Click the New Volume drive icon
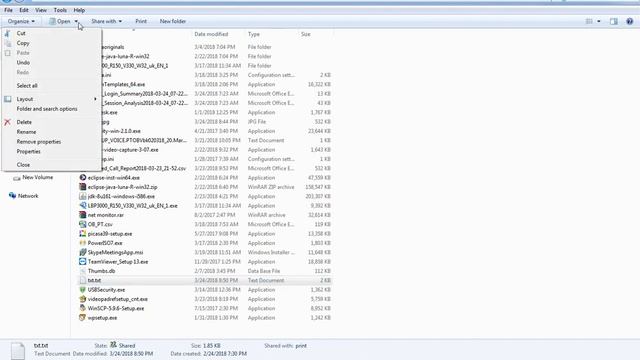Viewport: 640px width, 360px height. pyautogui.click(x=17, y=178)
